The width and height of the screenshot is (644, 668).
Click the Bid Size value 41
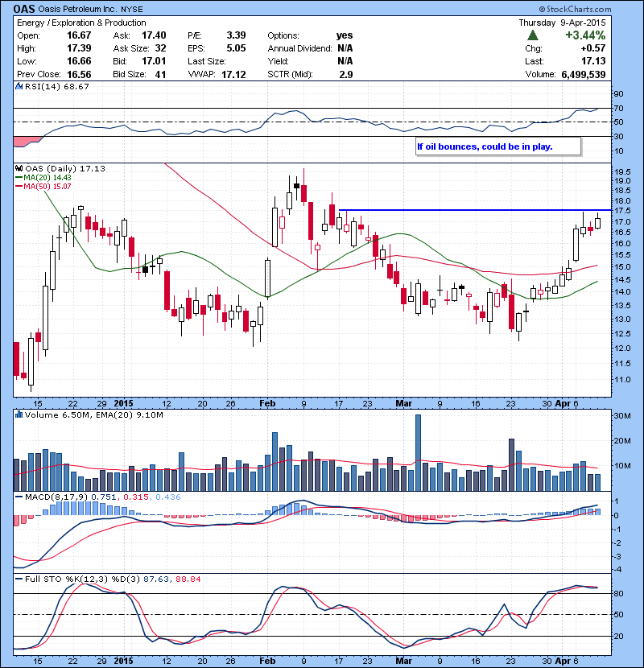[x=161, y=75]
